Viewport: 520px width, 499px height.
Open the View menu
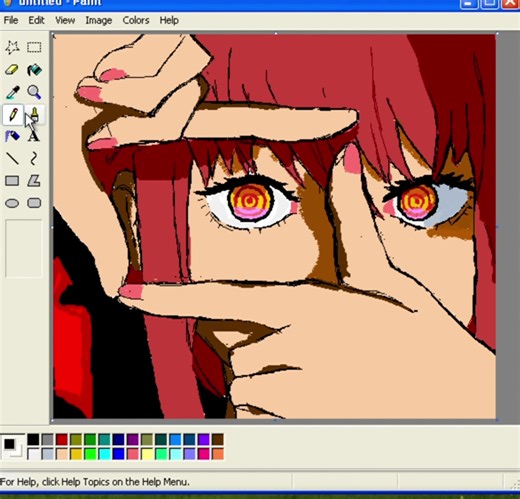65,20
